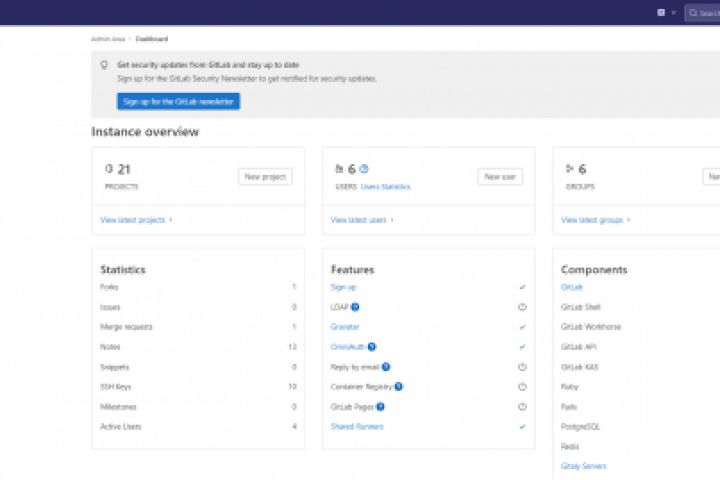Select the SSH Keys statistics label
The image size is (720, 480).
point(116,387)
